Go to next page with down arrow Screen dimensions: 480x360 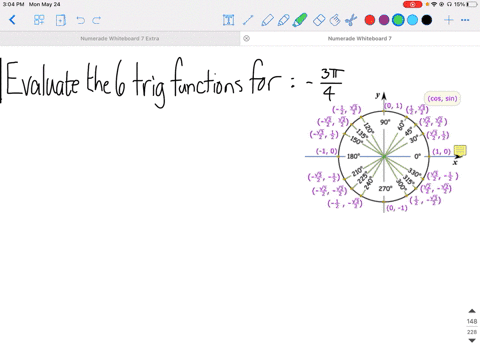[x=472, y=341]
